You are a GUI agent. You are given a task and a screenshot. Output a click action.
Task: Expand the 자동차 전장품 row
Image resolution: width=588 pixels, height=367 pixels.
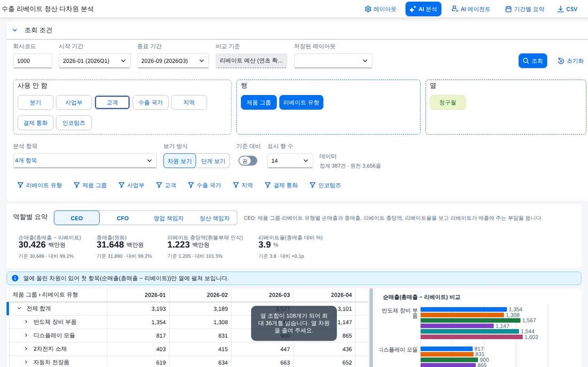(26, 362)
